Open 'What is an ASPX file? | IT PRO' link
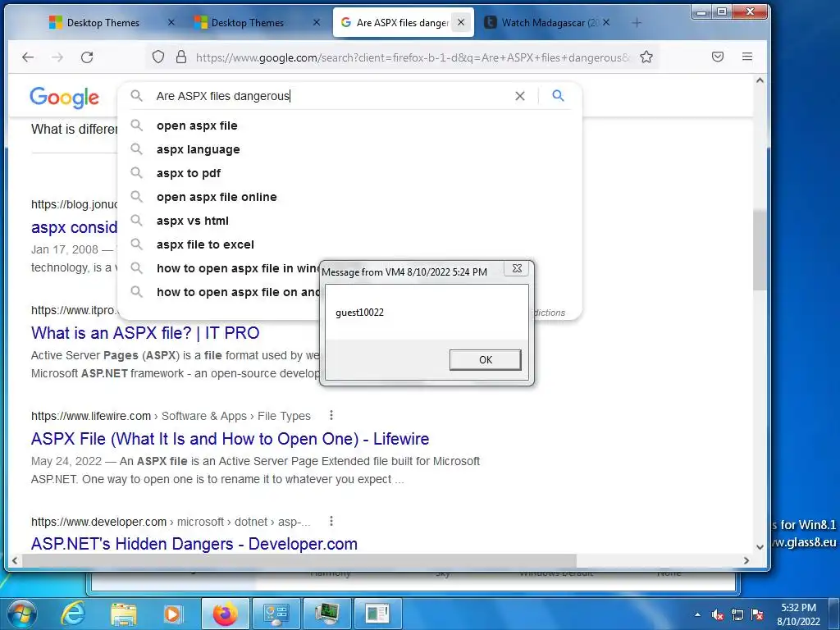 tap(145, 333)
